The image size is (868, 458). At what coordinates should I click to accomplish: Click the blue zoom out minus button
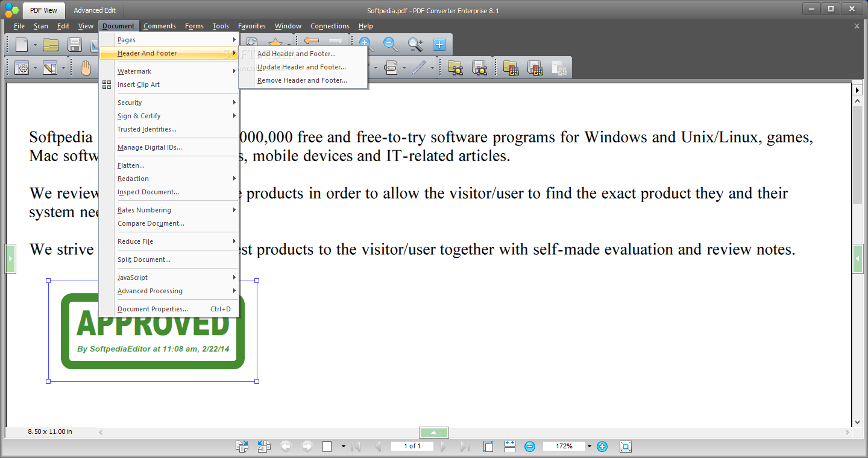530,447
